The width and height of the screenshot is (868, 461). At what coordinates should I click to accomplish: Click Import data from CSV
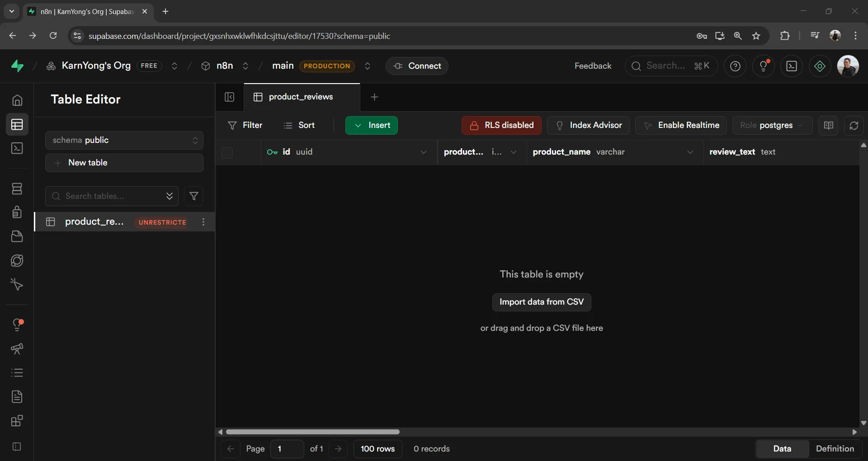coord(541,302)
